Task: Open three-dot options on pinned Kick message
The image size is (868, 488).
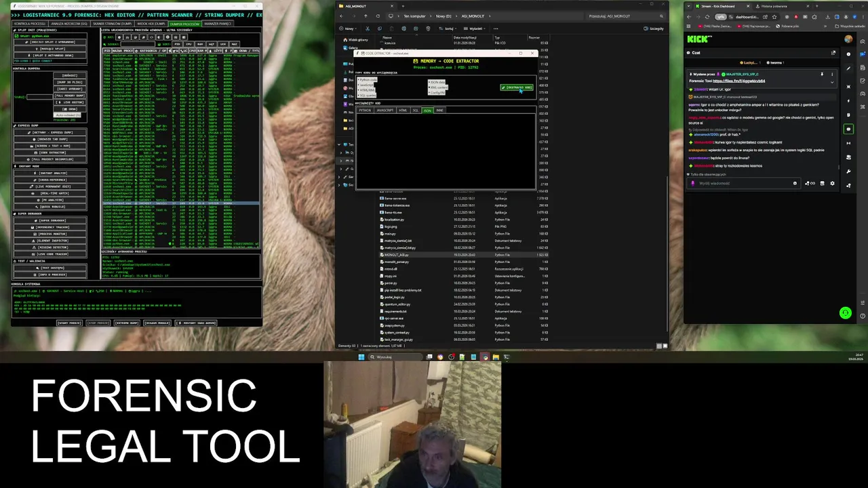Action: pyautogui.click(x=832, y=75)
